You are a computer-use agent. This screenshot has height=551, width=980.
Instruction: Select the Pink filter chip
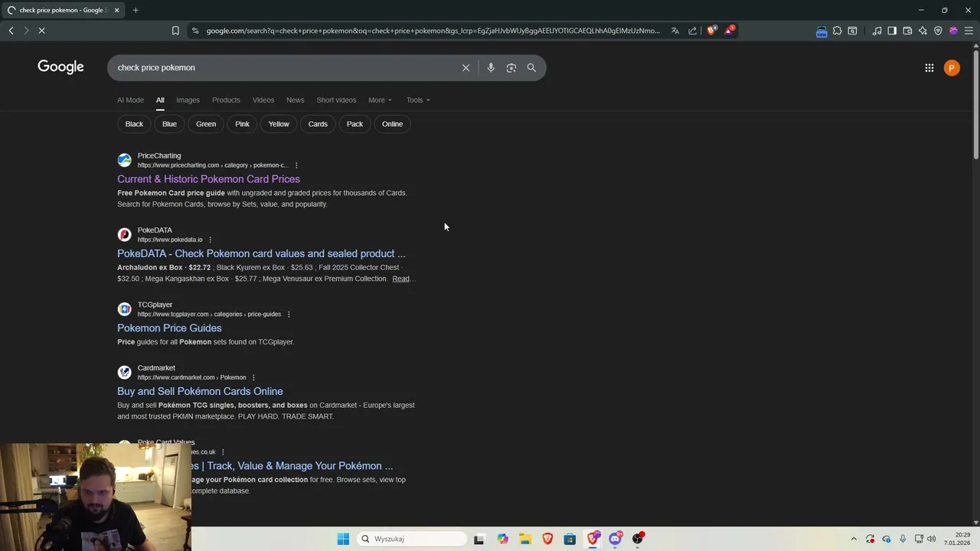coord(242,124)
